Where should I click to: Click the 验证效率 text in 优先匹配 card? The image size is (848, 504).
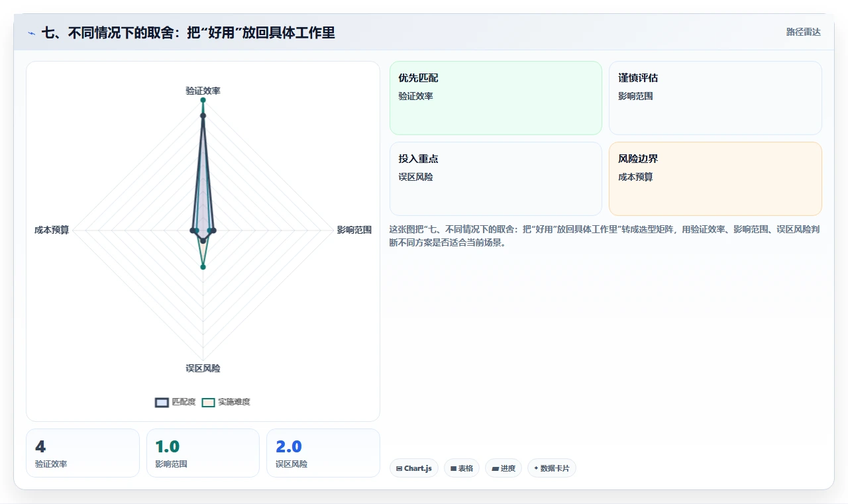tap(415, 96)
